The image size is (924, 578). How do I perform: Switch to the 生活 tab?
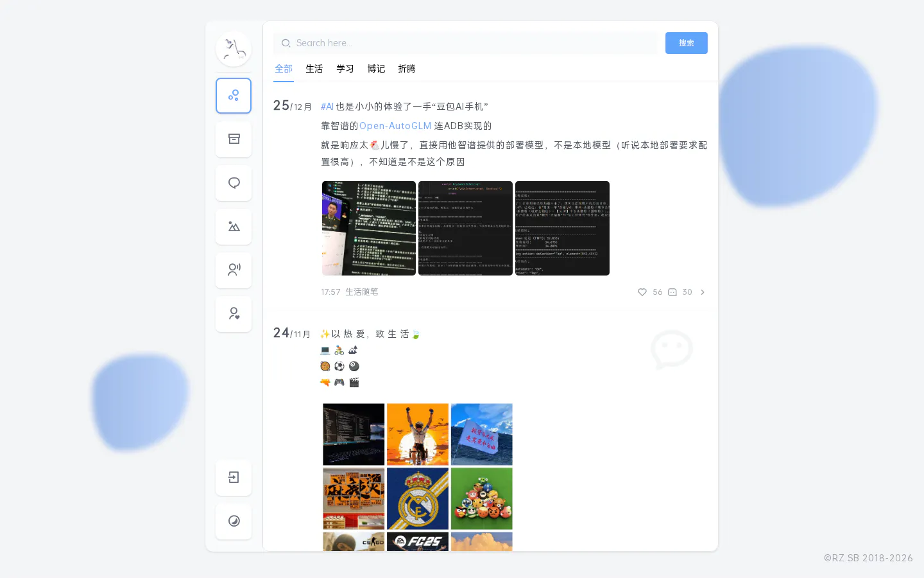314,69
